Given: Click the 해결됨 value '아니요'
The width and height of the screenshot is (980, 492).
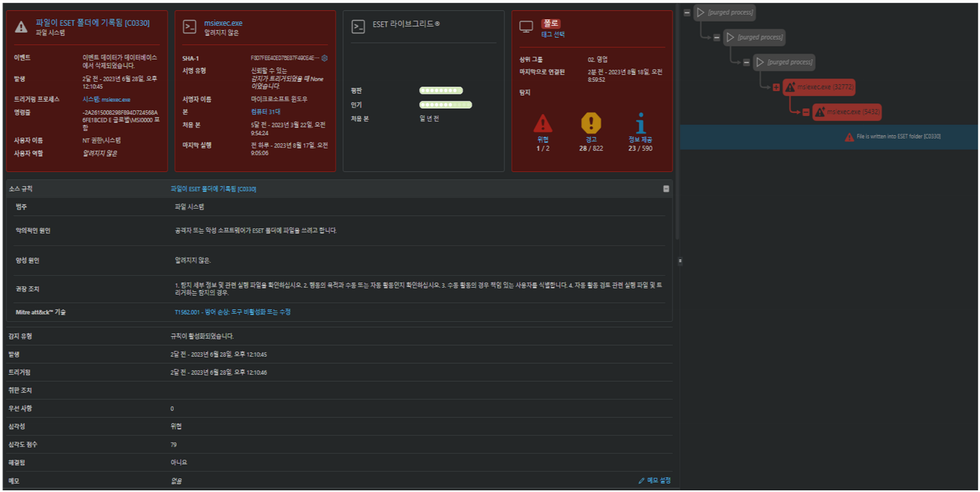Looking at the screenshot, I should pos(179,463).
